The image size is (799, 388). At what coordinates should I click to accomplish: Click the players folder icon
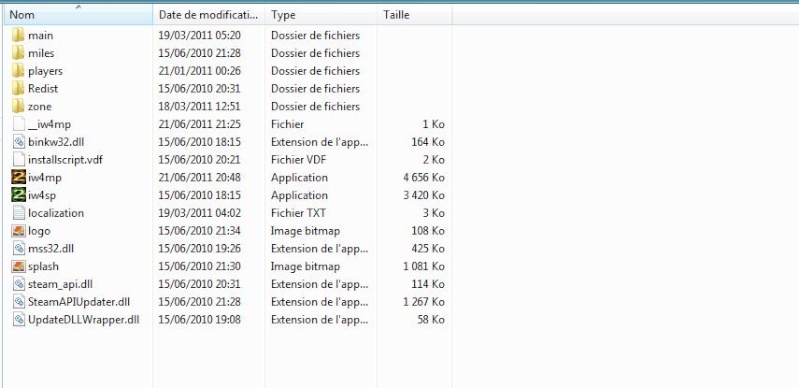point(18,71)
